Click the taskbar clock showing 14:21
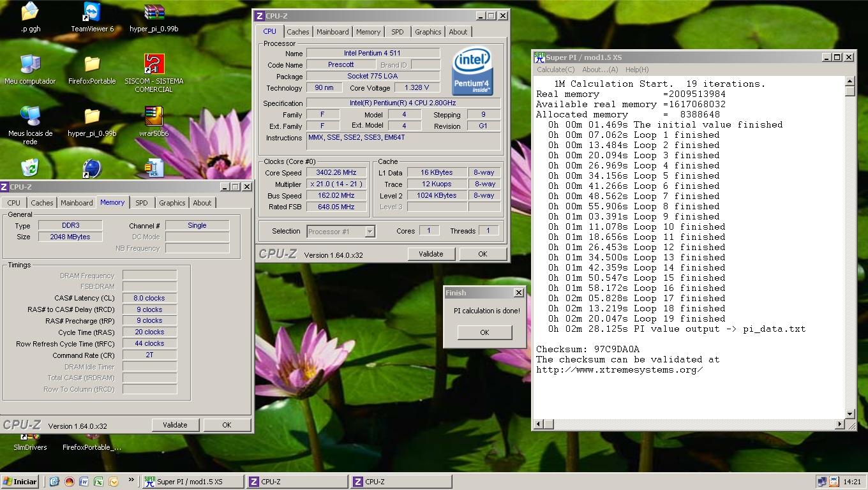 pyautogui.click(x=852, y=482)
